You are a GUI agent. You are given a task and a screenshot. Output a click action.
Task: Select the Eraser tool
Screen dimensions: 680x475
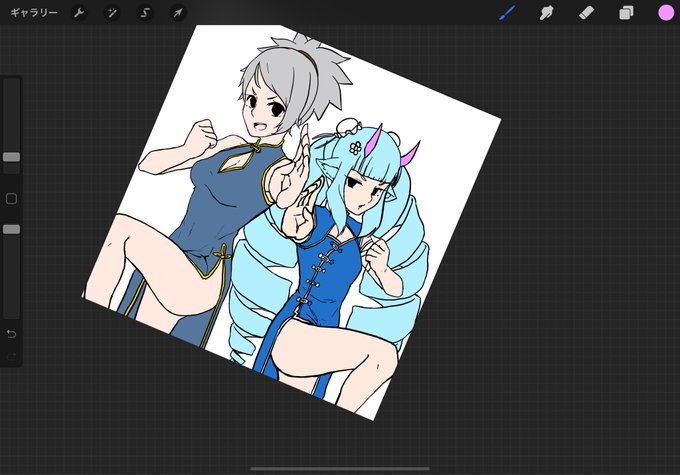click(586, 13)
